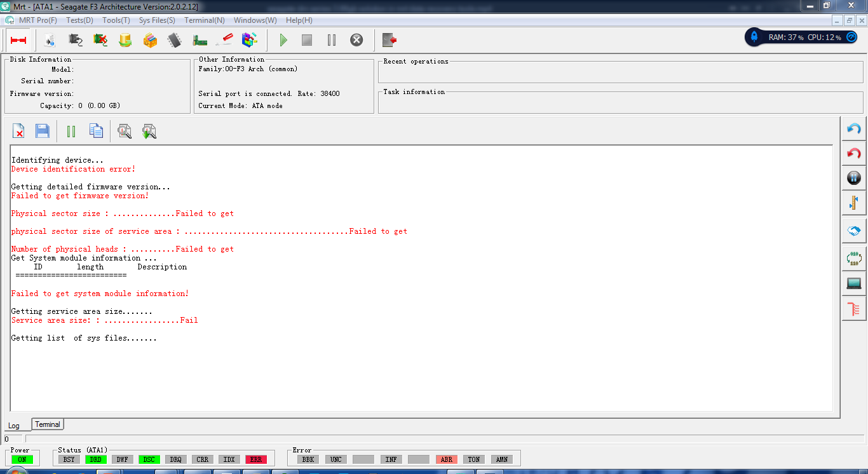Click the IDX status indicator
Image resolution: width=868 pixels, height=474 pixels.
pyautogui.click(x=229, y=459)
